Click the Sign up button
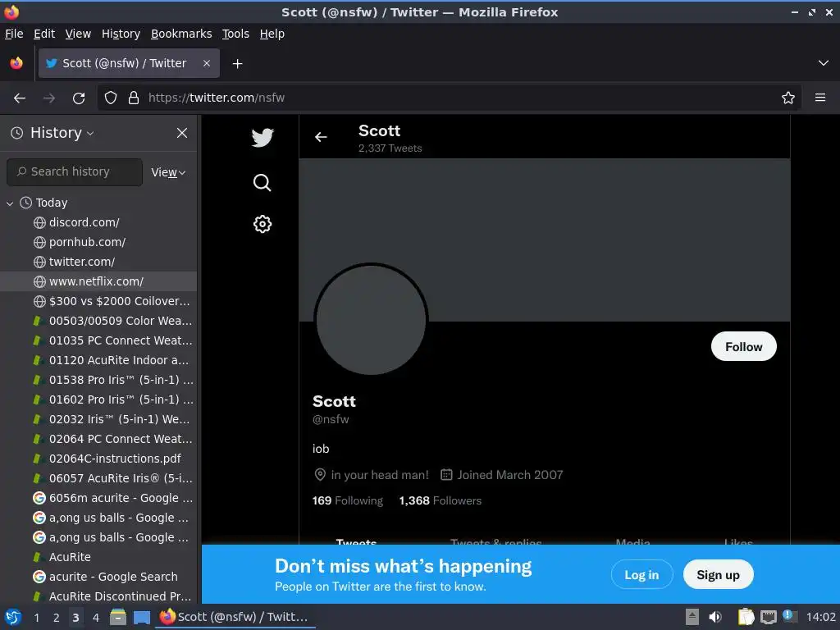Viewport: 840px width, 630px height. coord(718,575)
